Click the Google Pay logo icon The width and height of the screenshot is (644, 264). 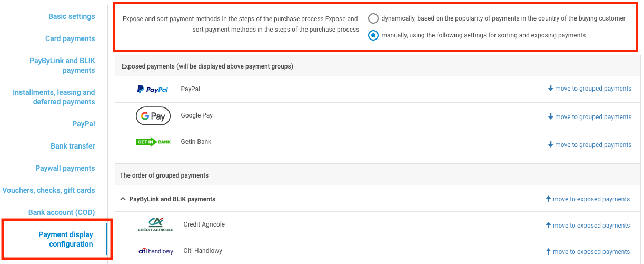click(153, 116)
